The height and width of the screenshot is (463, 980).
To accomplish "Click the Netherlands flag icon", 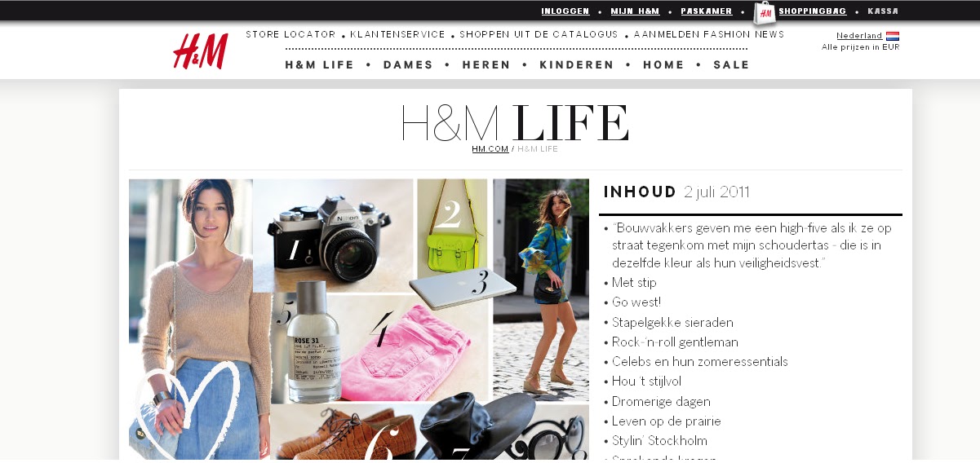I will (x=893, y=36).
